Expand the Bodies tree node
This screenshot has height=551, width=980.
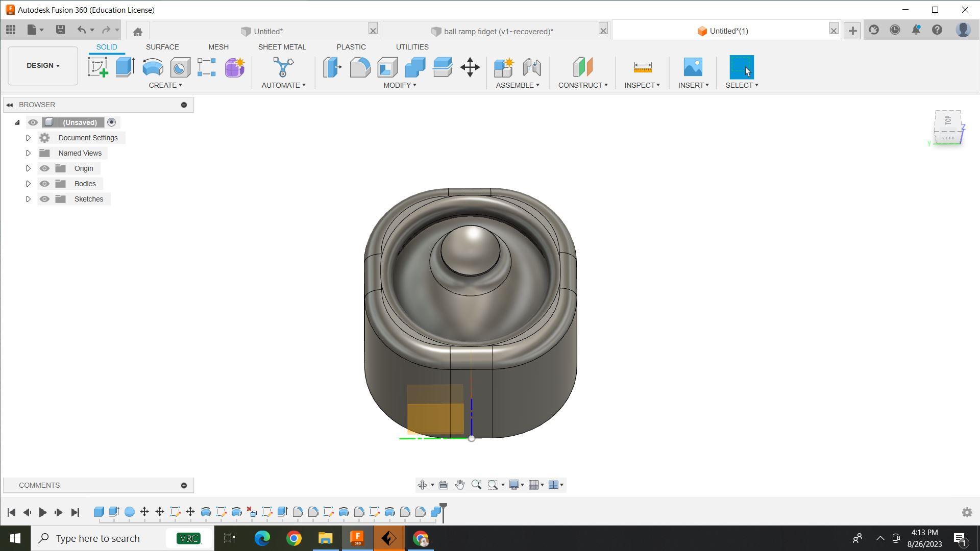point(28,184)
